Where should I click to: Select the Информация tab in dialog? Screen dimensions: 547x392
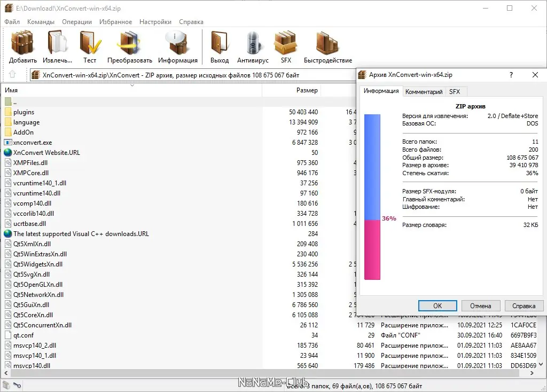pos(381,91)
